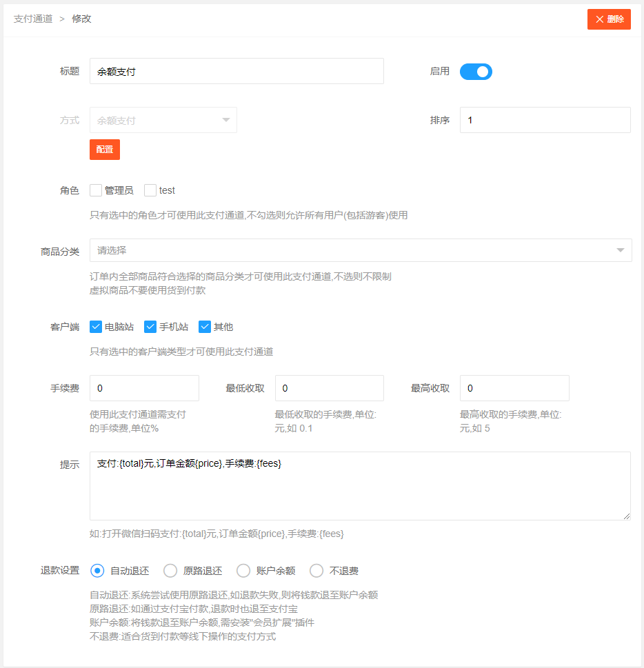The height and width of the screenshot is (668, 644).
Task: Click the 方式 payment method dropdown arrow
Action: click(x=225, y=120)
